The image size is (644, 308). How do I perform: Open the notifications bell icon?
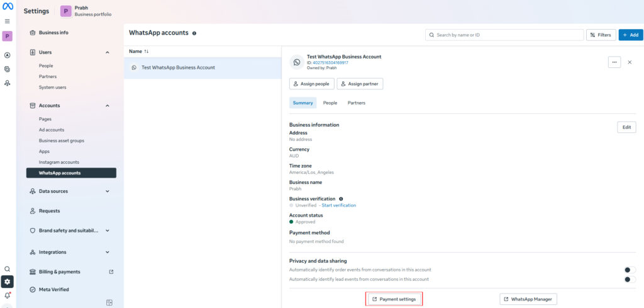[8, 295]
